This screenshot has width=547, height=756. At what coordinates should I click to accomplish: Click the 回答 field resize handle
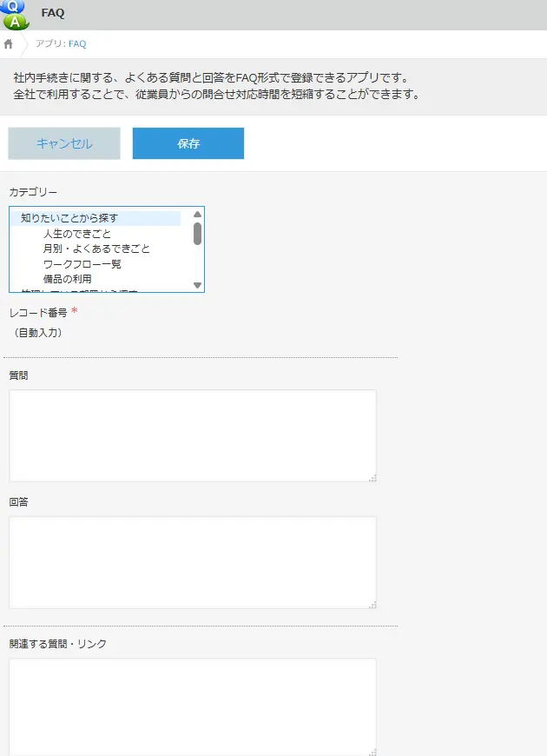point(372,604)
